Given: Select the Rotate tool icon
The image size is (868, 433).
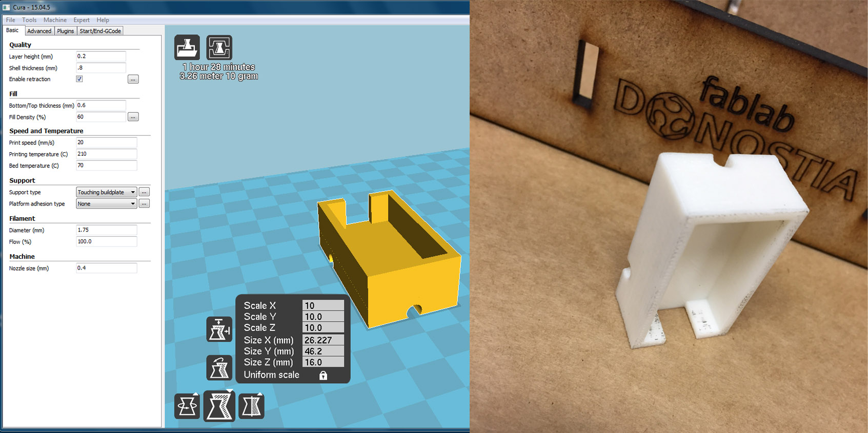Looking at the screenshot, I should [187, 406].
